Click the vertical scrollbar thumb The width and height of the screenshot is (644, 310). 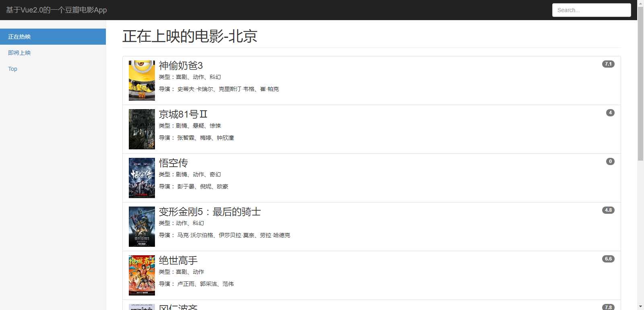click(640, 84)
